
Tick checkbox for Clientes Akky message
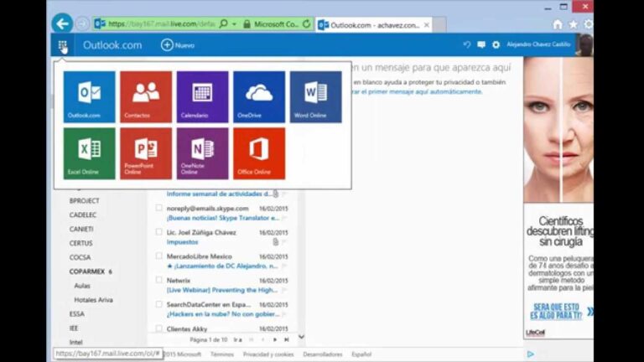coord(158,328)
